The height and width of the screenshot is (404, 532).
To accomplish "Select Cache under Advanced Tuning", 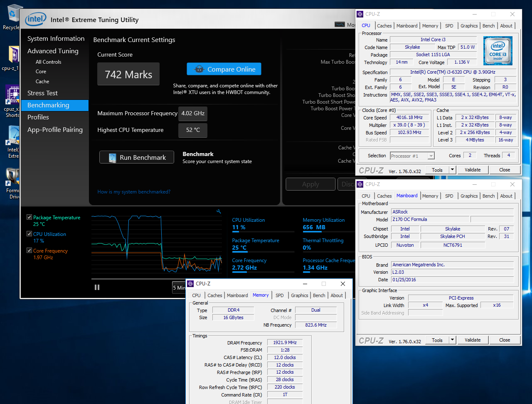I will tap(42, 82).
